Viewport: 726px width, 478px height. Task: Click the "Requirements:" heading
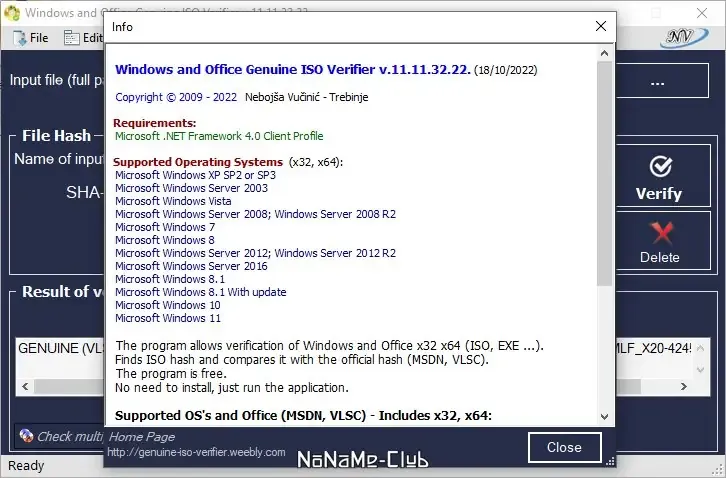coord(155,123)
